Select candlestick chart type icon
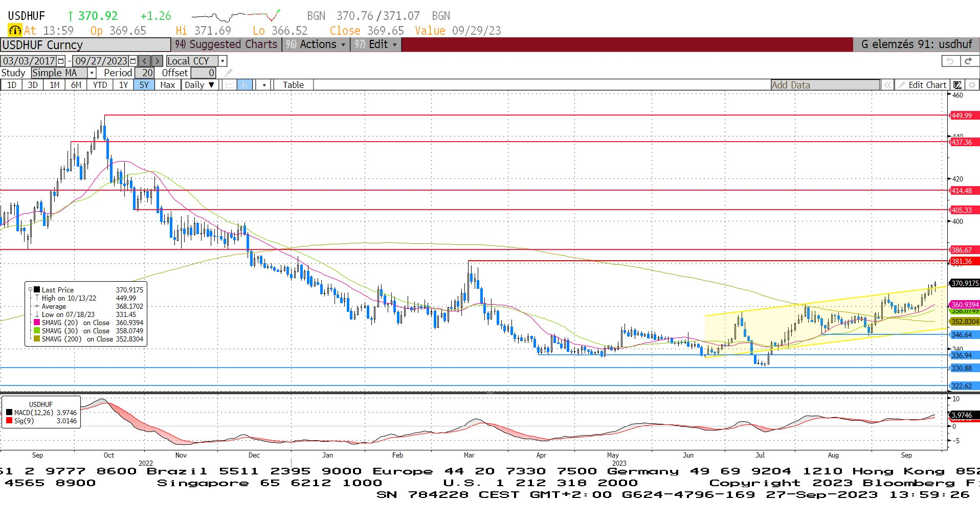Screen dimensions: 980x523 pos(245,85)
